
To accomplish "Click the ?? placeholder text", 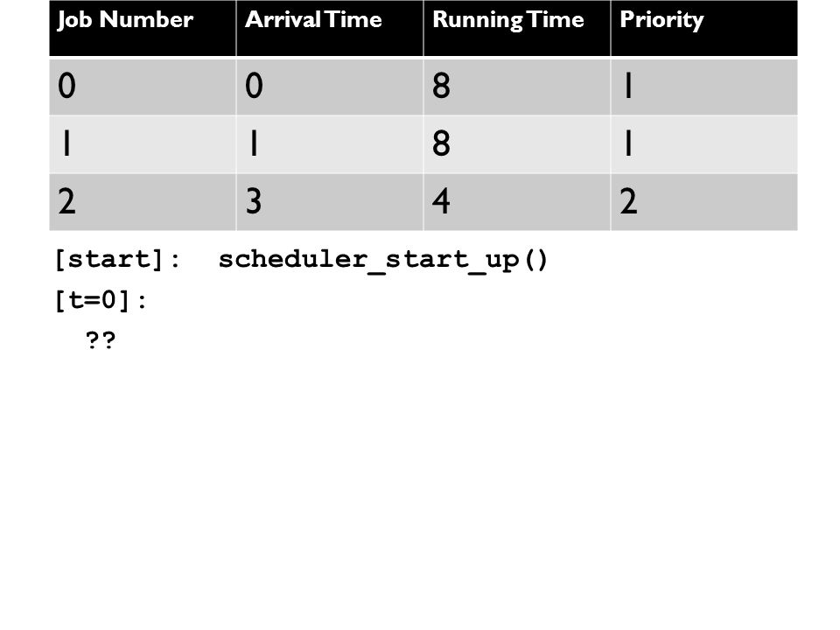I will tap(100, 339).
